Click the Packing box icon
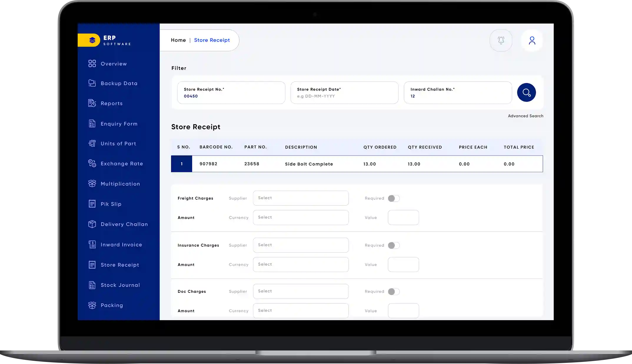The width and height of the screenshot is (632, 364). (92, 305)
